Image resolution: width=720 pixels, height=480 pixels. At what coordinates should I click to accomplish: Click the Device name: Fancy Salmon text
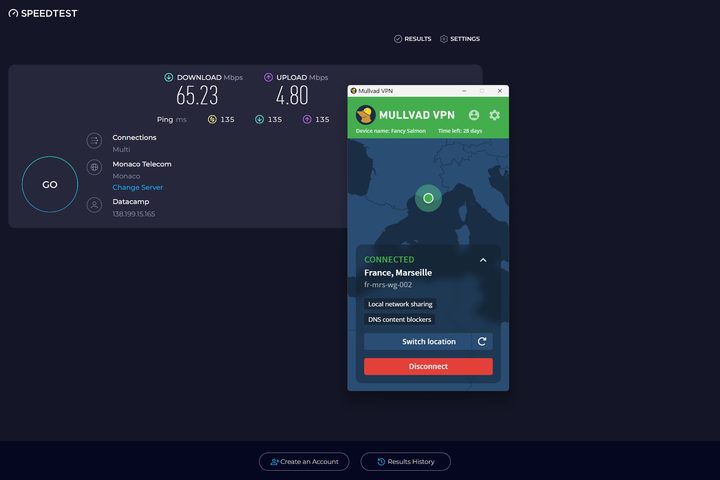point(391,131)
